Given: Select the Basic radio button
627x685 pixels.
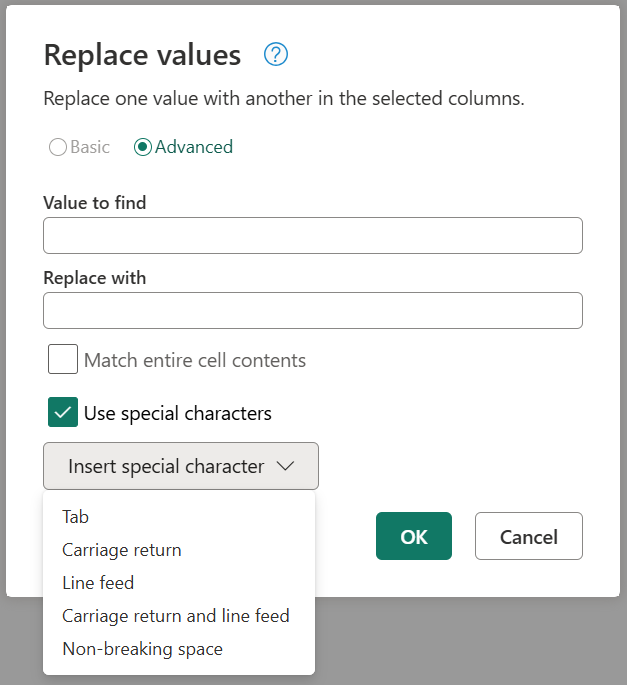Looking at the screenshot, I should 58,147.
